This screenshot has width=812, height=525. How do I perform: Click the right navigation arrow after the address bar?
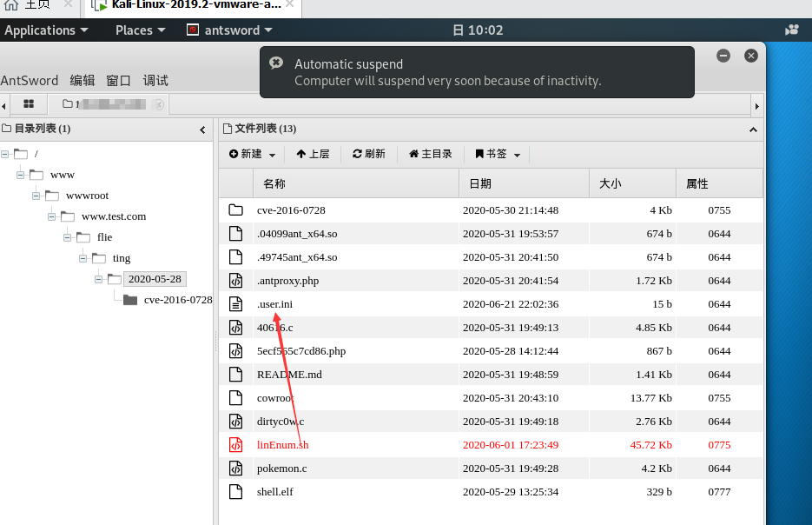(x=756, y=103)
